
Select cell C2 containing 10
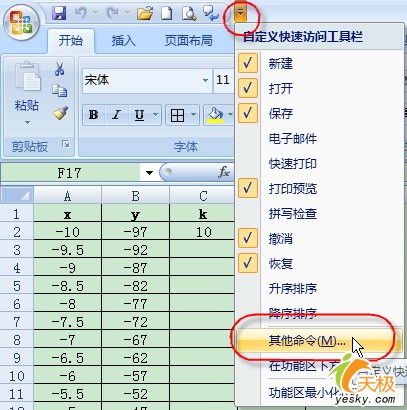click(203, 232)
